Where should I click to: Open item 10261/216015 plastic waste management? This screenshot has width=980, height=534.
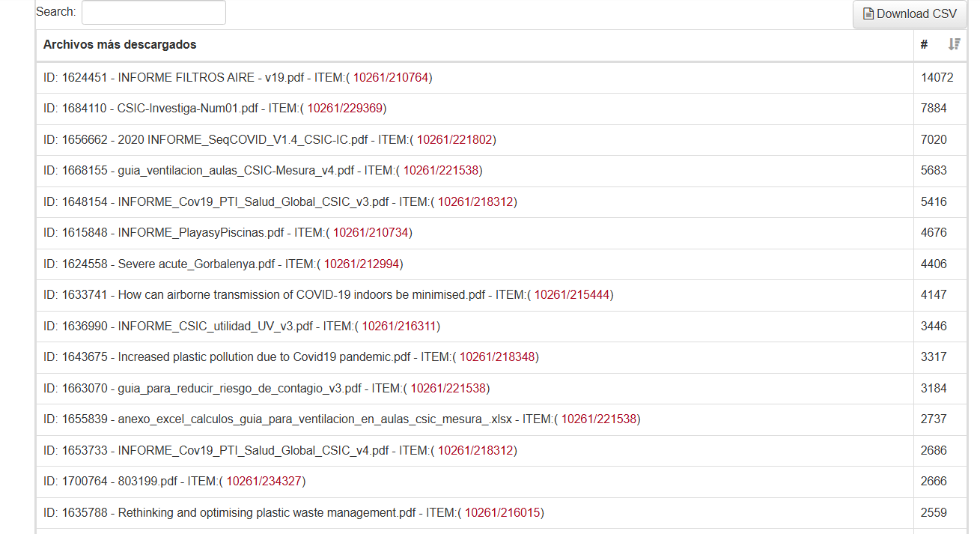502,513
